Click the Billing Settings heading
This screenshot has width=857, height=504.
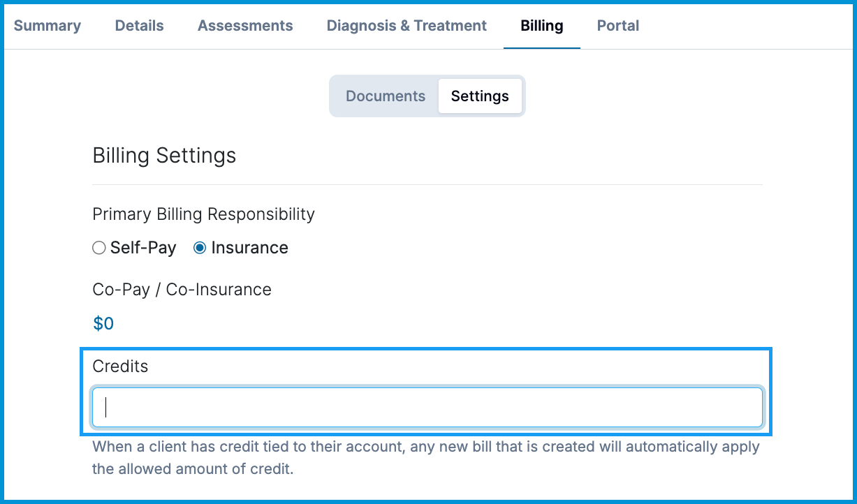[164, 155]
